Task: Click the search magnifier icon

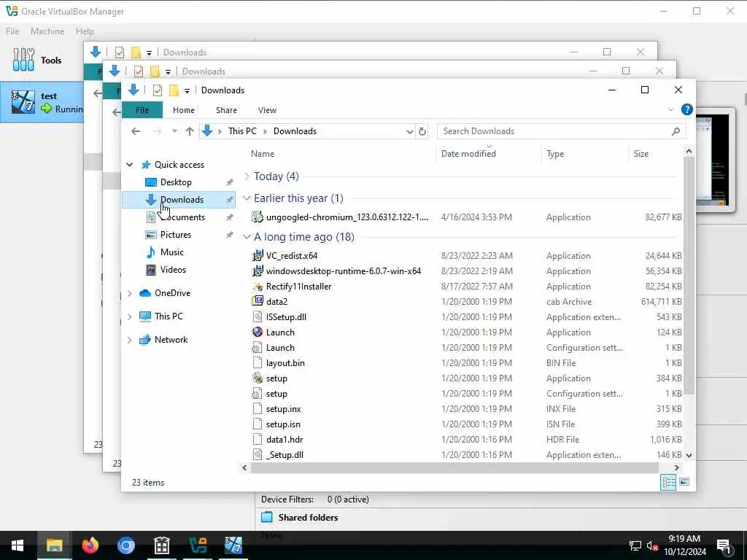Action: [x=676, y=131]
